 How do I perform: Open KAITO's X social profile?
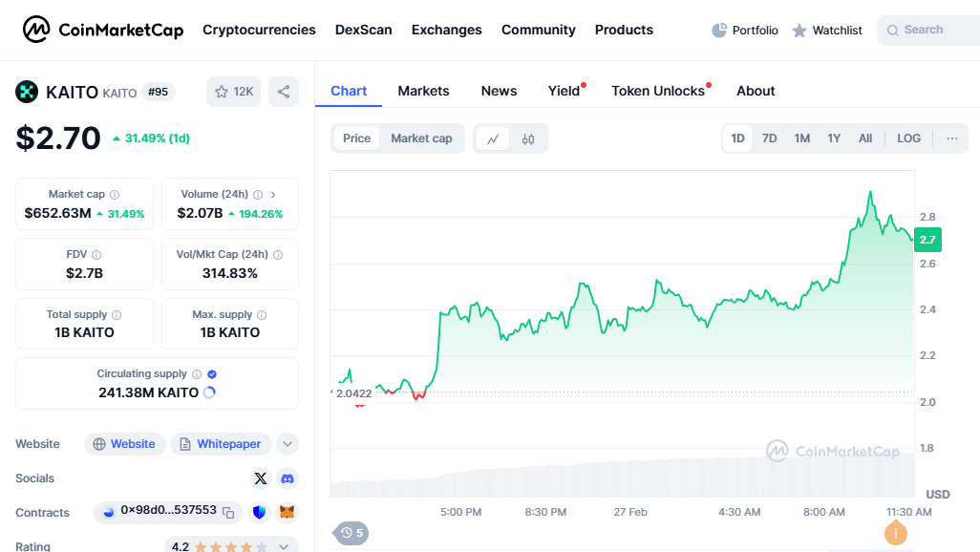pyautogui.click(x=261, y=478)
